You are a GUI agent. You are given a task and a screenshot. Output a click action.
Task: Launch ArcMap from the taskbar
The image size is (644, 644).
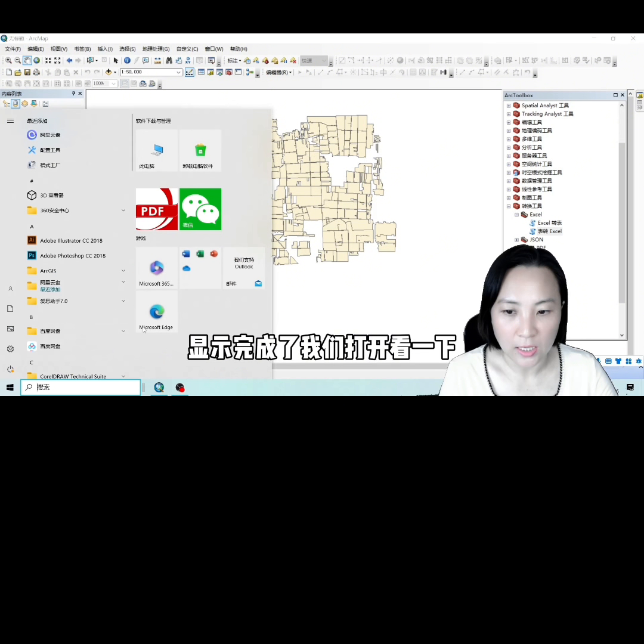pos(159,388)
